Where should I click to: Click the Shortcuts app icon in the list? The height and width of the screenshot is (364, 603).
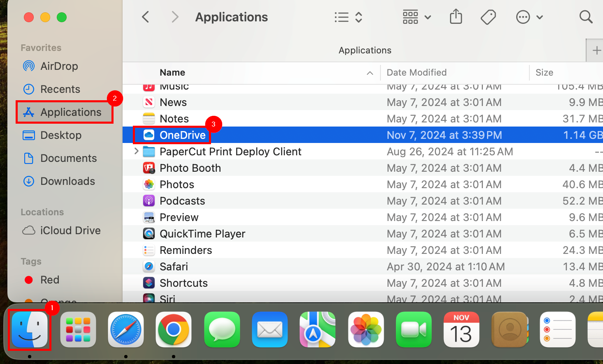pos(149,283)
